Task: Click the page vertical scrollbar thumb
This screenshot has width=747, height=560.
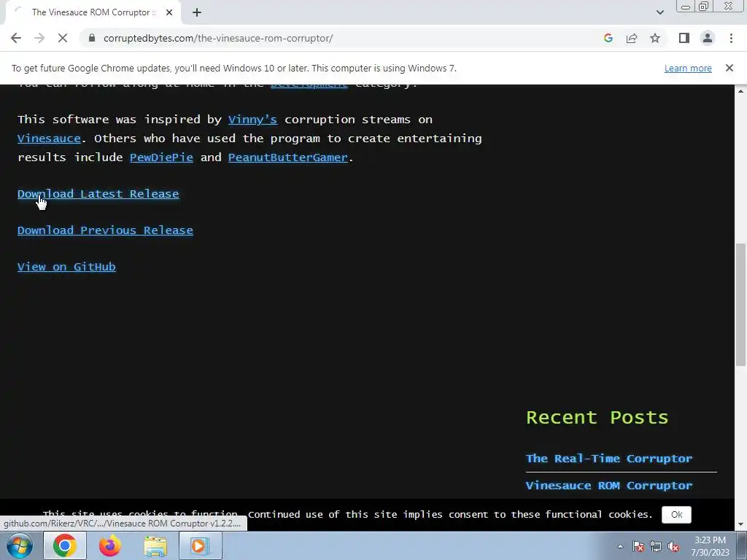Action: click(x=740, y=305)
